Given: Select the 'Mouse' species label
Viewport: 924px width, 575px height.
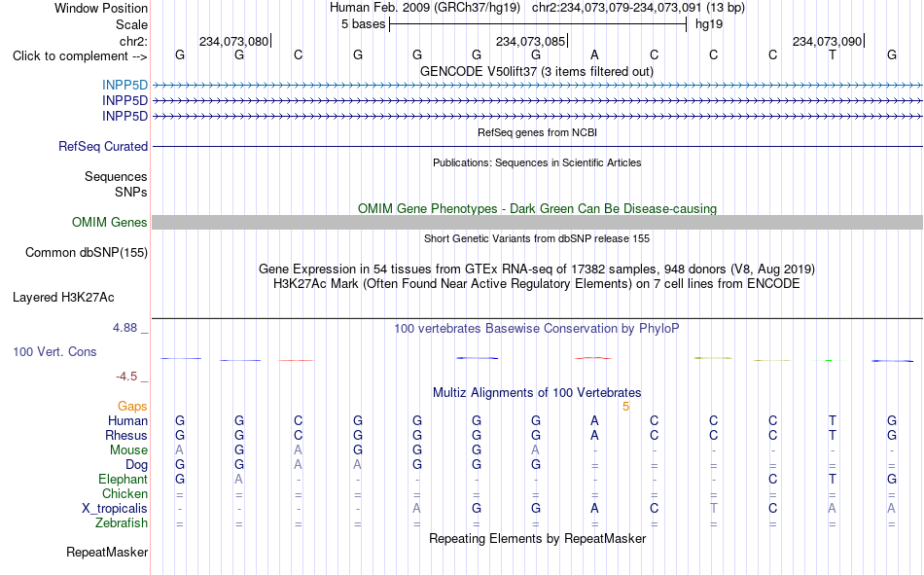Looking at the screenshot, I should tap(128, 449).
